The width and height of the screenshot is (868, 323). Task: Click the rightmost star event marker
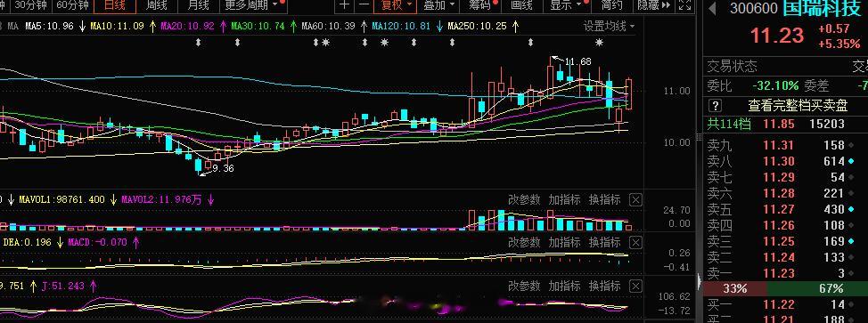pyautogui.click(x=600, y=43)
